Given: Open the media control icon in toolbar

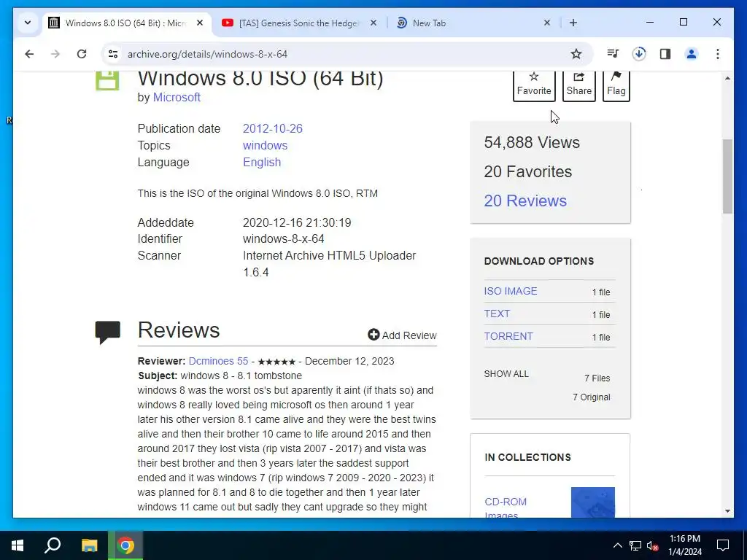Looking at the screenshot, I should click(x=613, y=54).
